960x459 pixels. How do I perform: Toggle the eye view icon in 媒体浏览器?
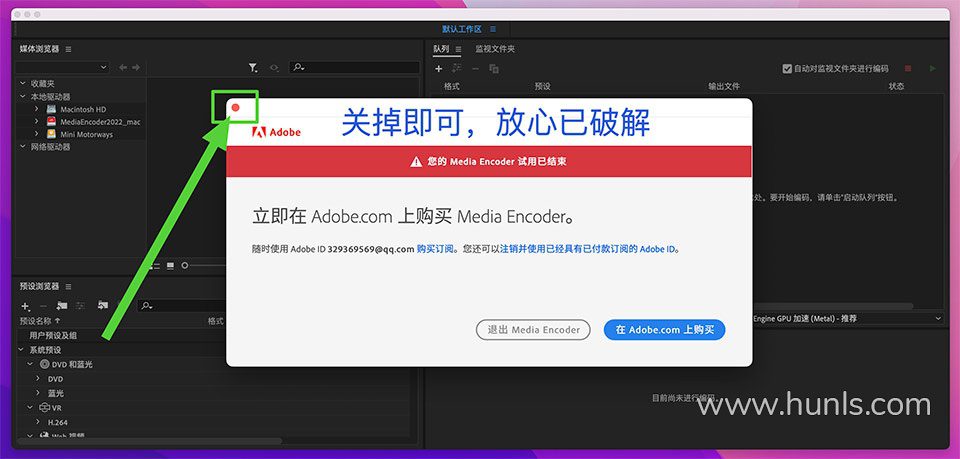click(274, 68)
